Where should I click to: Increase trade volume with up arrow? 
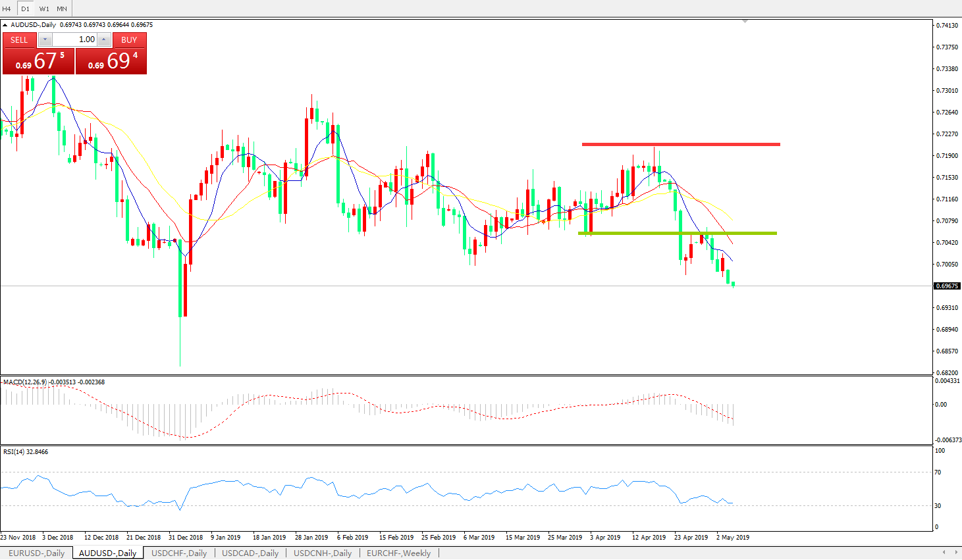(103, 40)
